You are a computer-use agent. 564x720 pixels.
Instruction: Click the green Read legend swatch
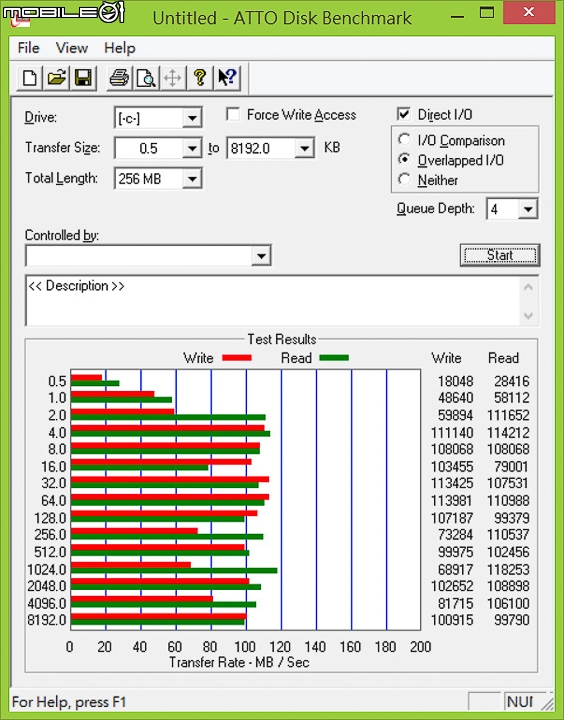click(x=334, y=358)
